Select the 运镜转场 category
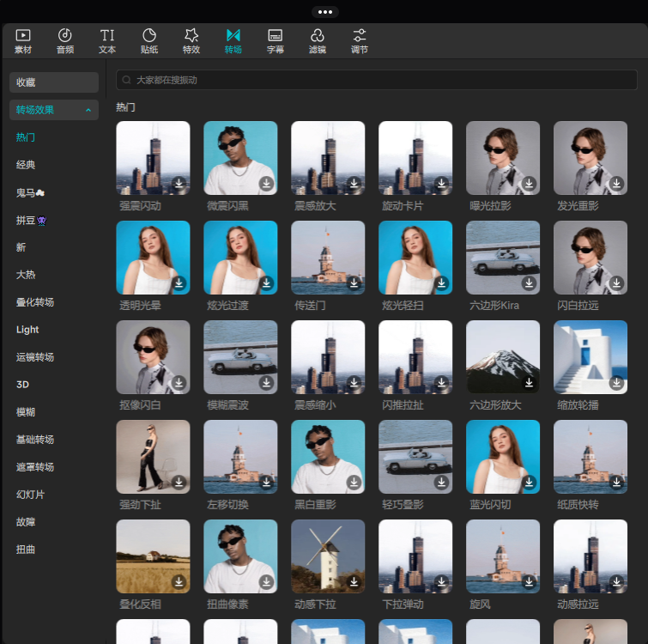 click(35, 357)
